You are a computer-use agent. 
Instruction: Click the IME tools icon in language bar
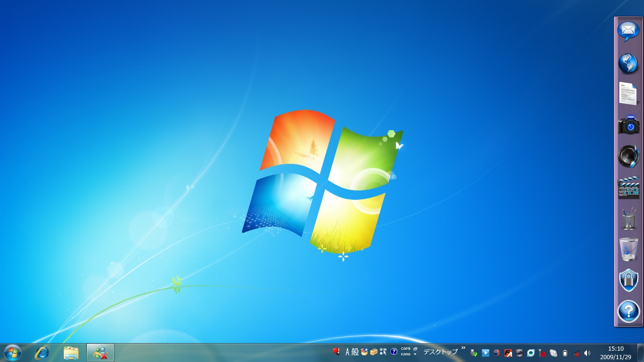tap(383, 352)
